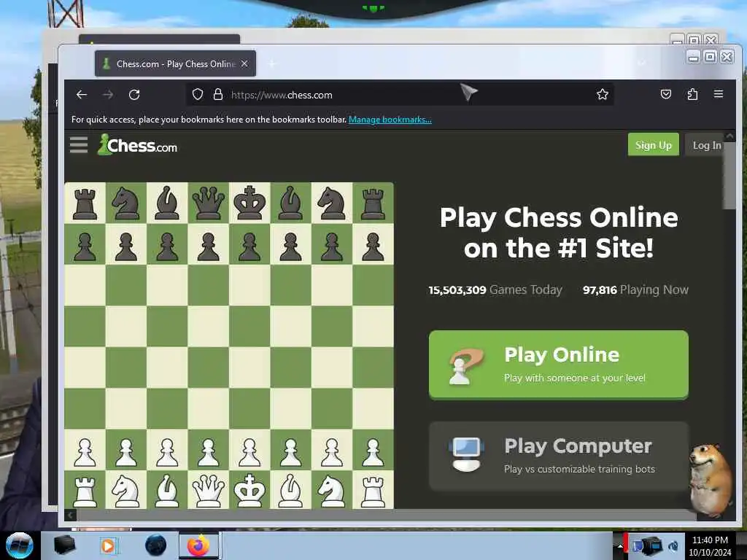The height and width of the screenshot is (560, 747).
Task: Select the black king on the board
Action: pos(249,203)
